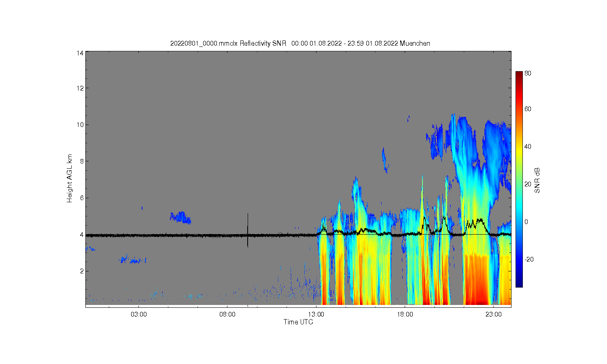The width and height of the screenshot is (607, 364).
Task: Click the colorbar value 40
Action: tap(528, 146)
